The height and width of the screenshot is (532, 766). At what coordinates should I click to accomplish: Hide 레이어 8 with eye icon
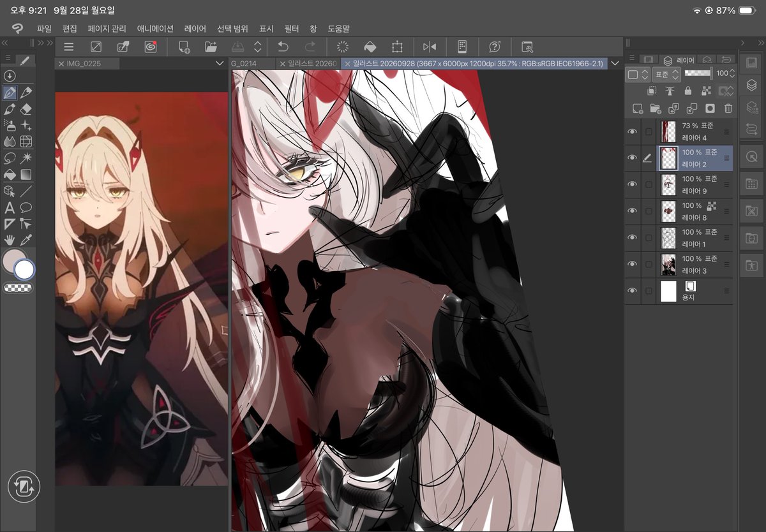pyautogui.click(x=633, y=211)
